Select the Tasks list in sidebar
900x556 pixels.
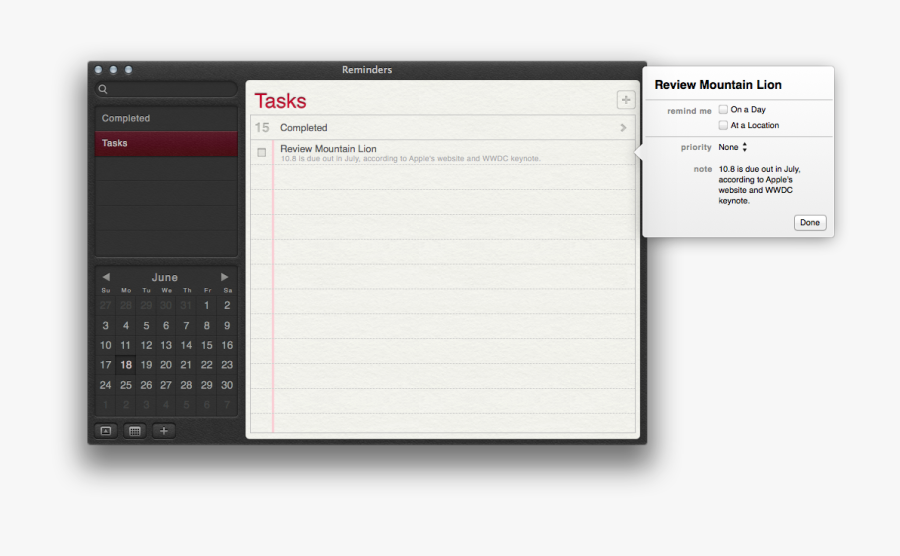pos(166,143)
